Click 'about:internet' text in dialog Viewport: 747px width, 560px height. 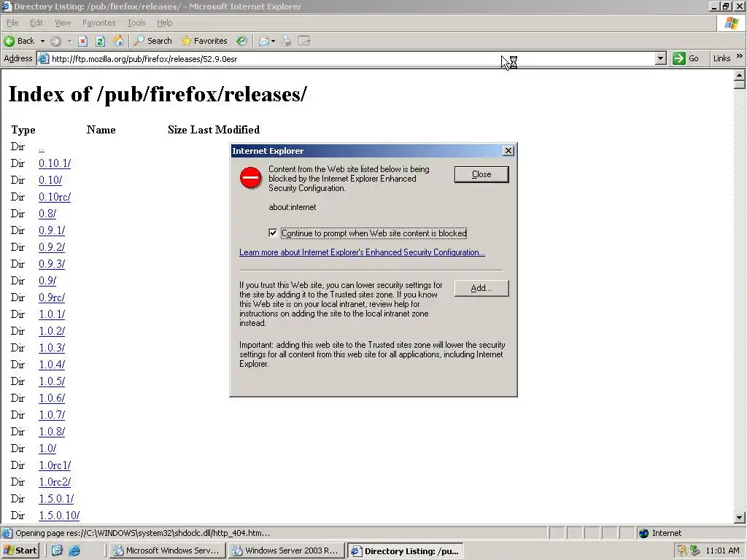292,207
